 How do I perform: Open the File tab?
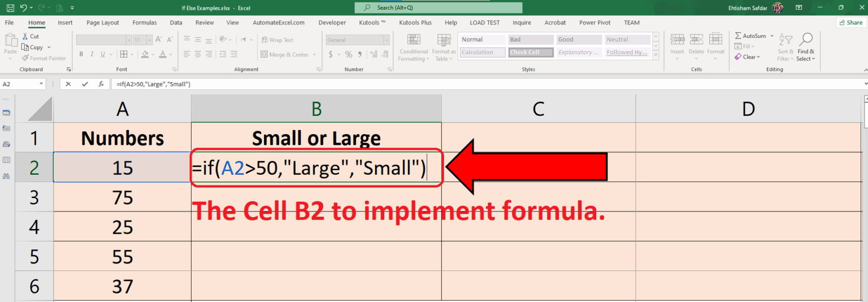(9, 23)
